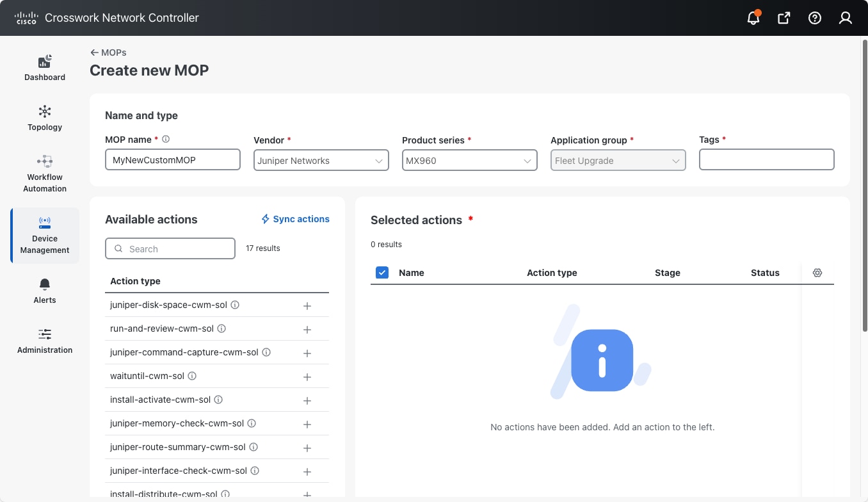Uncheck the select-all checkbox in Selected actions
This screenshot has width=868, height=502.
pos(382,272)
